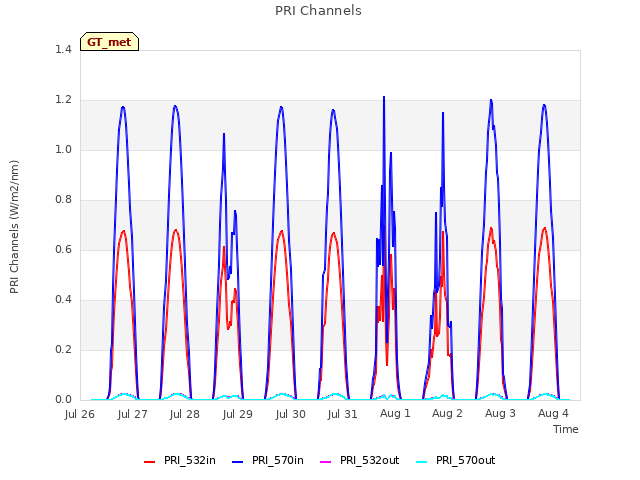Click the 1.4 y-axis tick label
The height and width of the screenshot is (480, 640).
63,49
